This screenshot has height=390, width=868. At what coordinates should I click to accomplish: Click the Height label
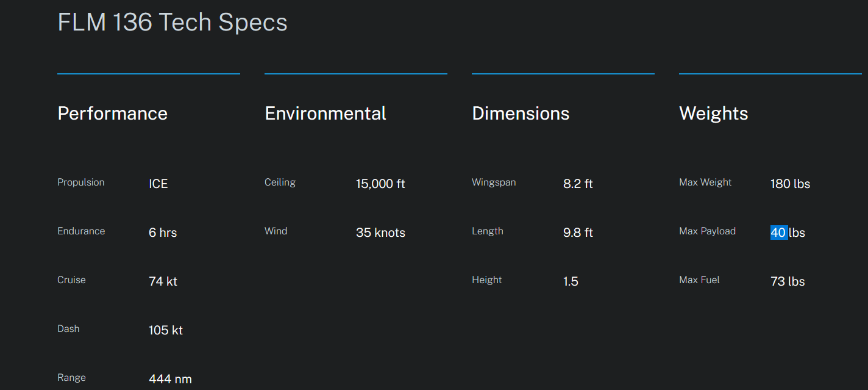(x=487, y=280)
